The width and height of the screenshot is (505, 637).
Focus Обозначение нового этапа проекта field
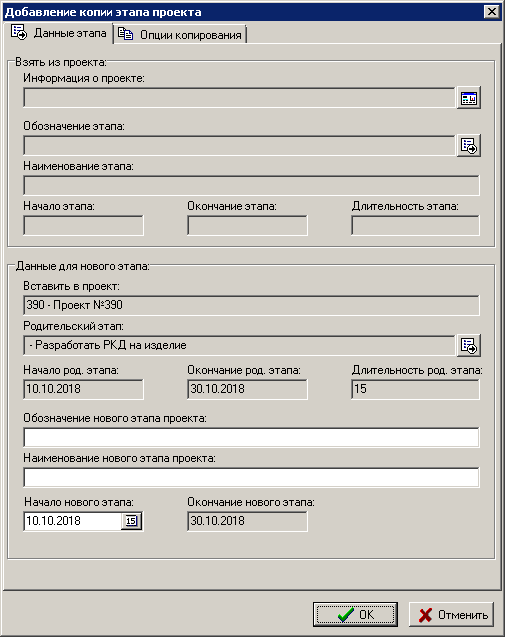pyautogui.click(x=251, y=437)
